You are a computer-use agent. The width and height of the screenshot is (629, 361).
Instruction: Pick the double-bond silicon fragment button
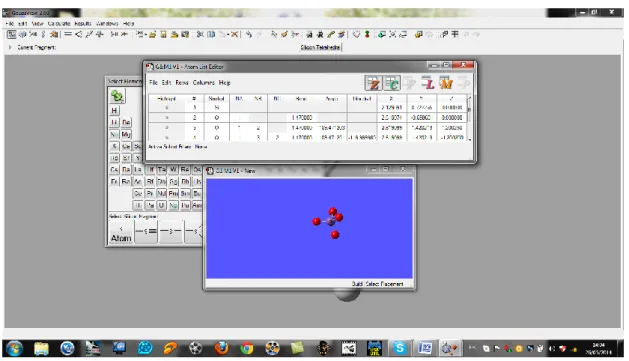tap(146, 231)
